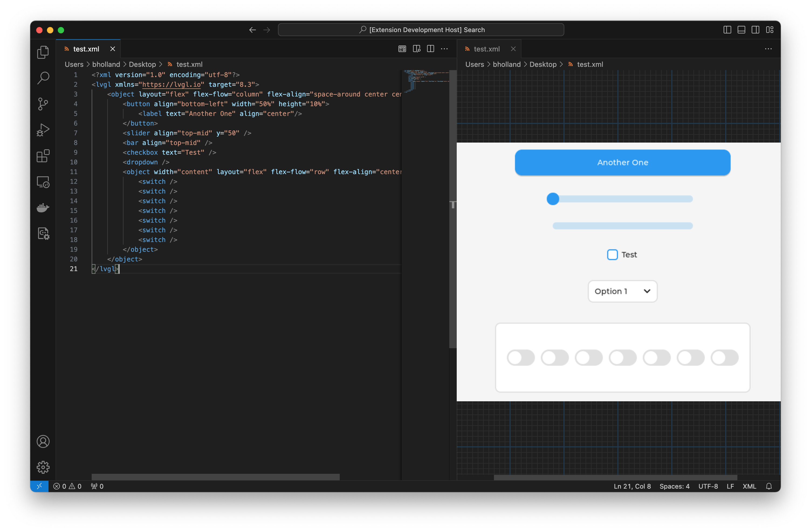Open the Docker sidebar
The height and width of the screenshot is (532, 811).
tap(43, 208)
